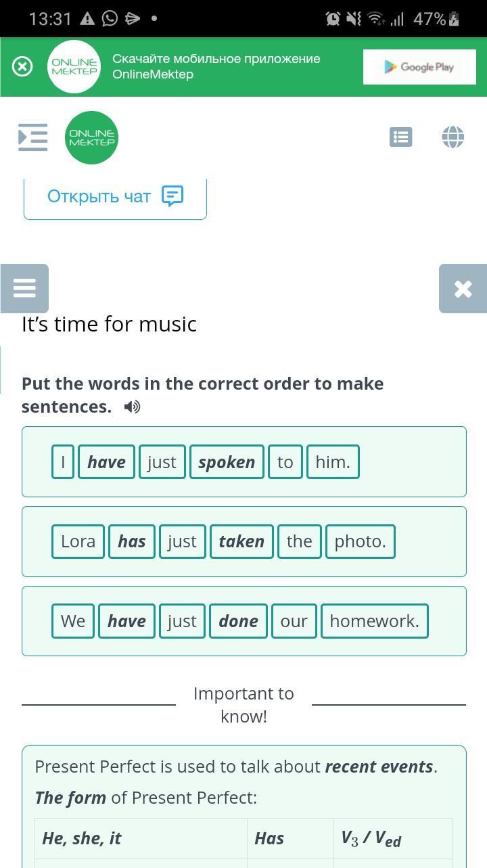This screenshot has height=868, width=487.
Task: Tap the alarm icon in status bar
Action: [x=333, y=18]
